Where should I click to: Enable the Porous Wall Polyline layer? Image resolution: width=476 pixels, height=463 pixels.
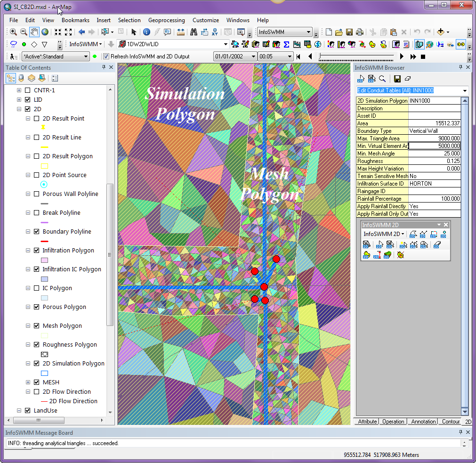37,194
